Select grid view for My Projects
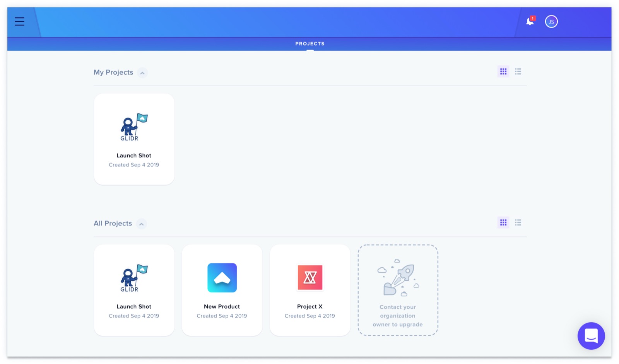 [x=503, y=72]
